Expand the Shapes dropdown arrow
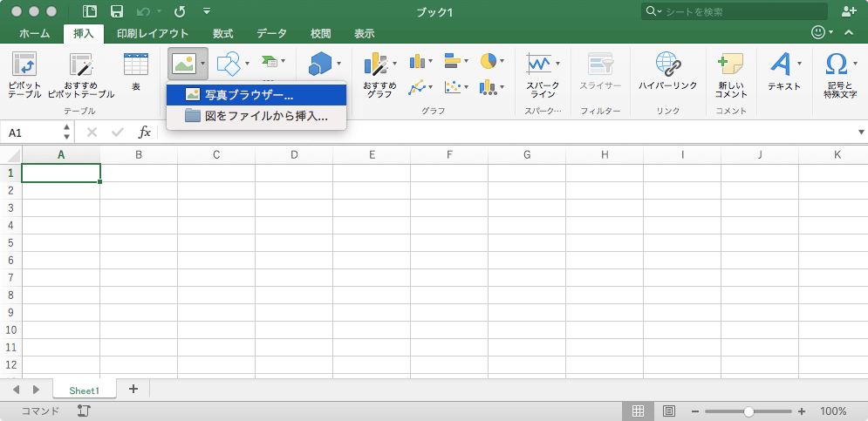This screenshot has height=421, width=868. 247,64
